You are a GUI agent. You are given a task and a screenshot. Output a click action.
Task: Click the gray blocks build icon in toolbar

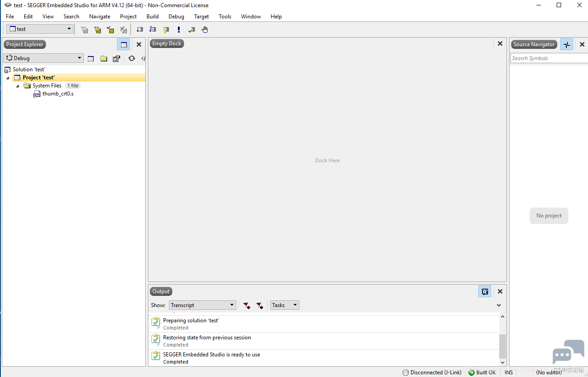tap(85, 30)
